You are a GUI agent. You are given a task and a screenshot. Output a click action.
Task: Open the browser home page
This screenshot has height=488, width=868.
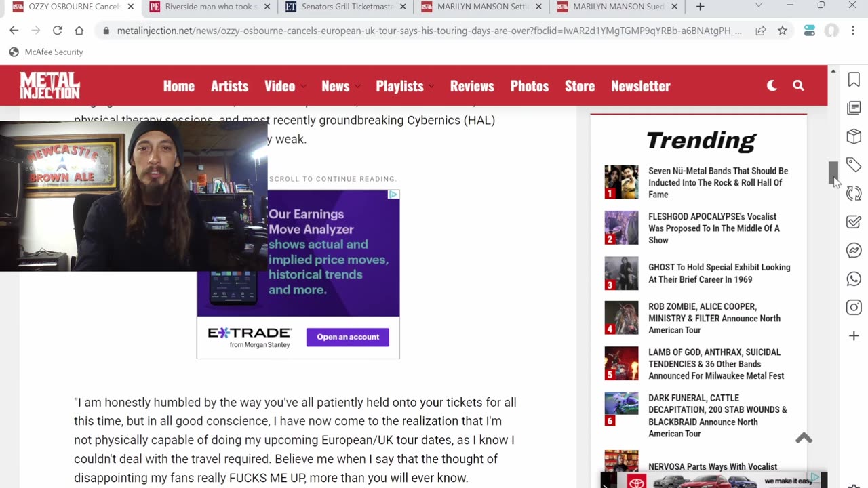[79, 30]
